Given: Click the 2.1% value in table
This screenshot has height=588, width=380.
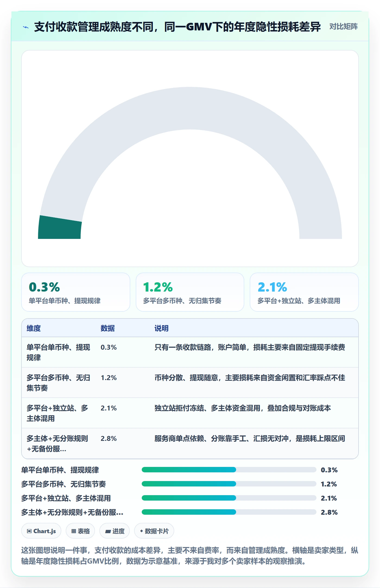Looking at the screenshot, I should coord(109,408).
